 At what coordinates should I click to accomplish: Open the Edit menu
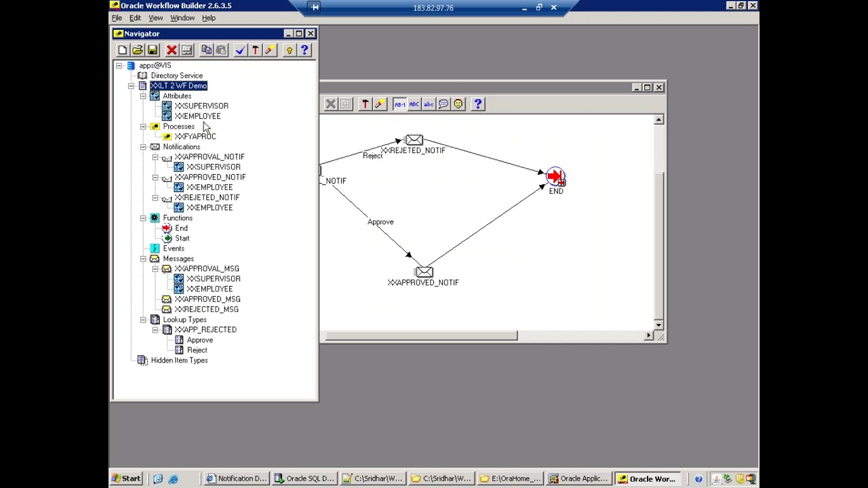click(x=135, y=18)
